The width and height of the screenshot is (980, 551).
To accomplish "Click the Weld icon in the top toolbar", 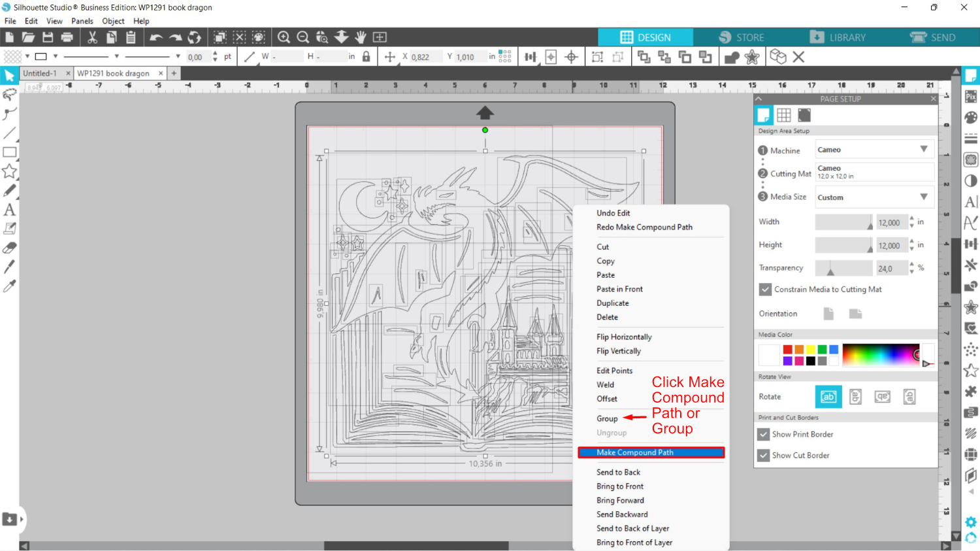I will pos(732,57).
